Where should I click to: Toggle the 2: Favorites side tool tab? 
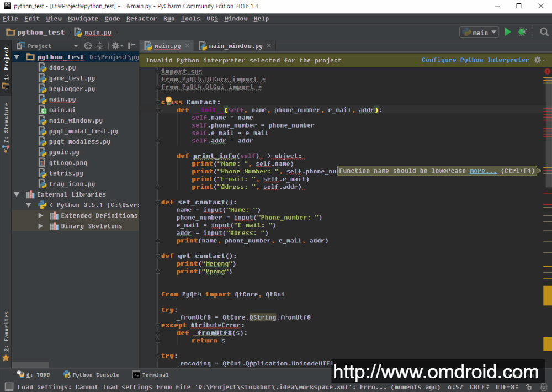click(6, 336)
